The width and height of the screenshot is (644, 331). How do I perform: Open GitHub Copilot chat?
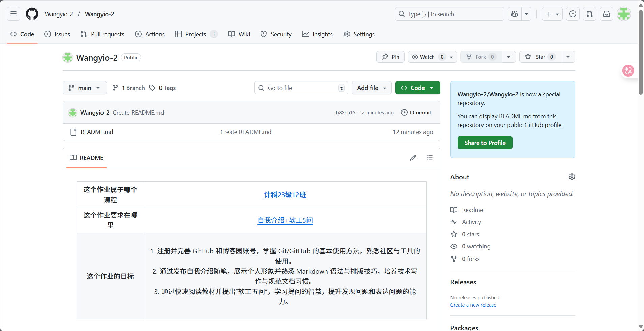[x=514, y=14]
